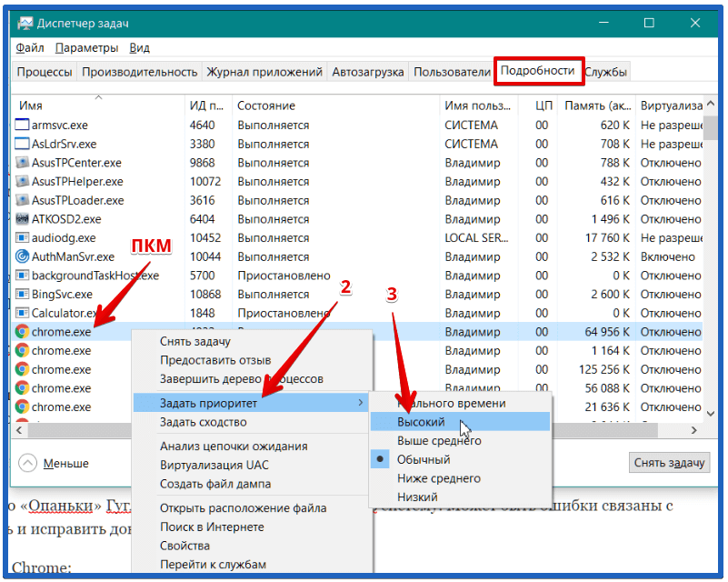The height and width of the screenshot is (582, 728).
Task: Select the 17 760 K memory cell
Action: pyautogui.click(x=607, y=238)
